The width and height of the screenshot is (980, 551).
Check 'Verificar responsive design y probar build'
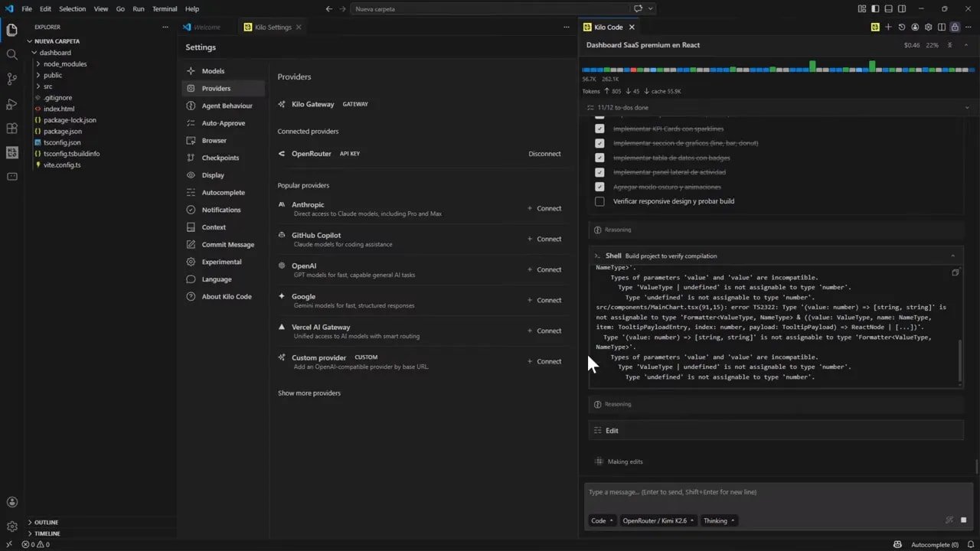click(599, 201)
